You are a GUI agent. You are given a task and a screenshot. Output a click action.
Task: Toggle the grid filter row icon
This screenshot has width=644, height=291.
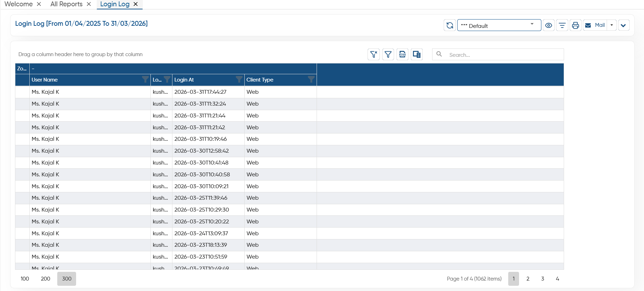click(388, 54)
